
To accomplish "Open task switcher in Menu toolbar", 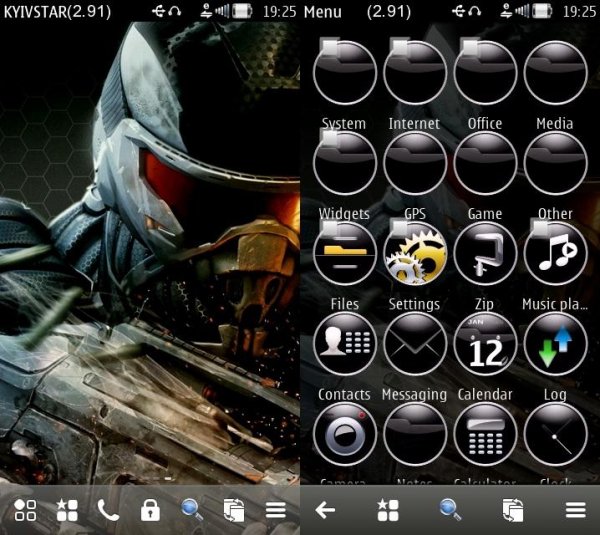I will point(513,510).
